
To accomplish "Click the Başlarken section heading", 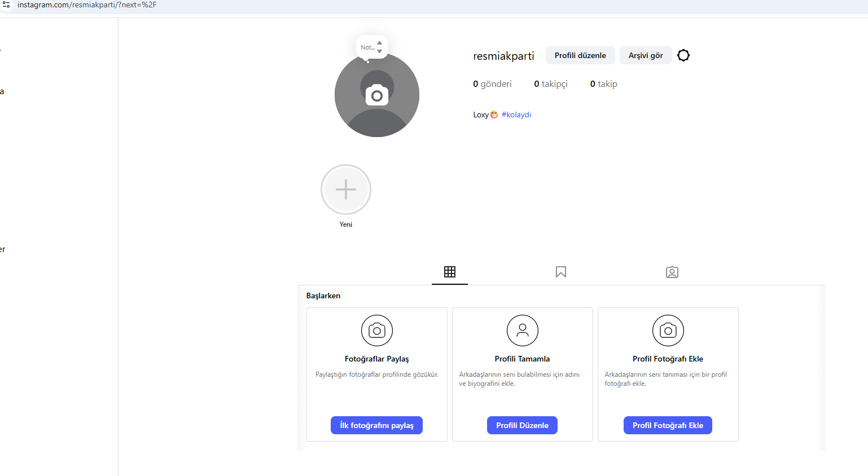I will click(323, 296).
